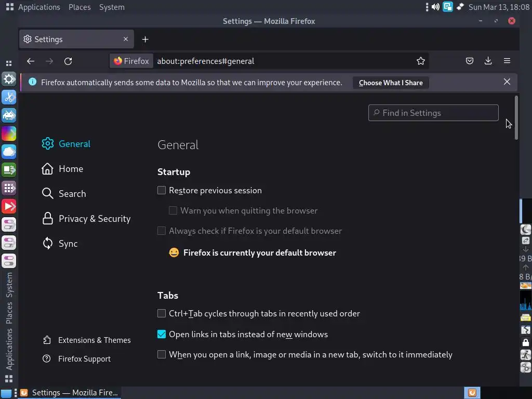Viewport: 532px width, 399px height.
Task: Open a new tab with plus button
Action: tap(145, 39)
